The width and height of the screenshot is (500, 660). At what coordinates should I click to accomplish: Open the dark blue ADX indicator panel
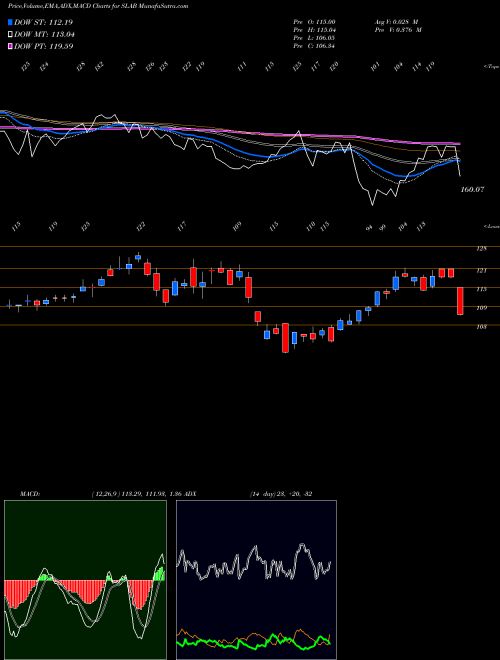(256, 580)
